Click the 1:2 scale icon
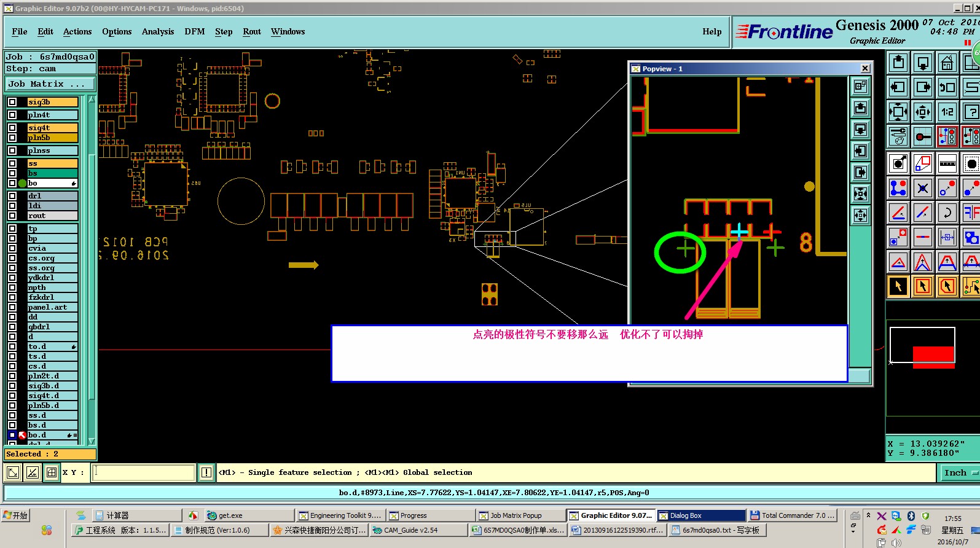This screenshot has width=980, height=548. (x=947, y=112)
